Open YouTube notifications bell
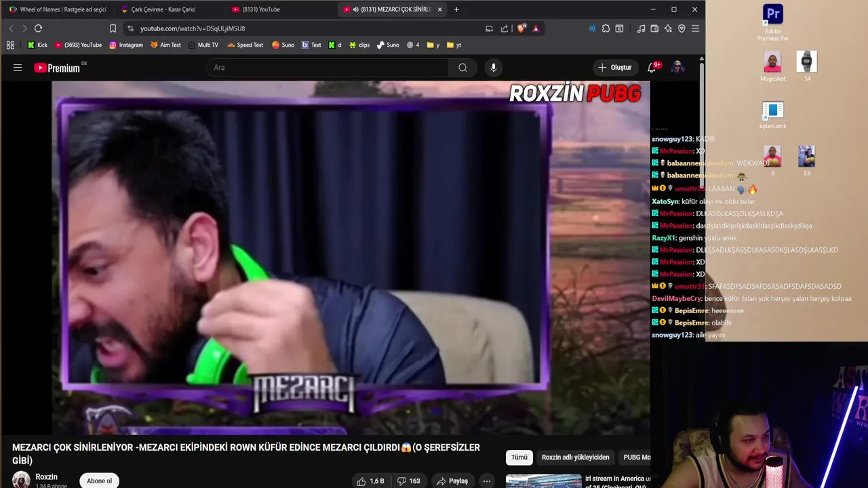 click(652, 68)
